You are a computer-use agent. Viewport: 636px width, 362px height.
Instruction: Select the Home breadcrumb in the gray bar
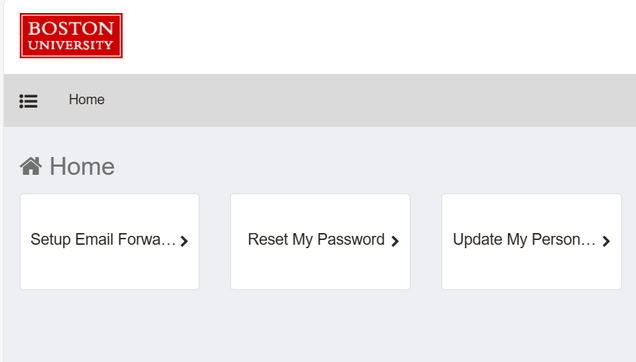click(x=86, y=99)
